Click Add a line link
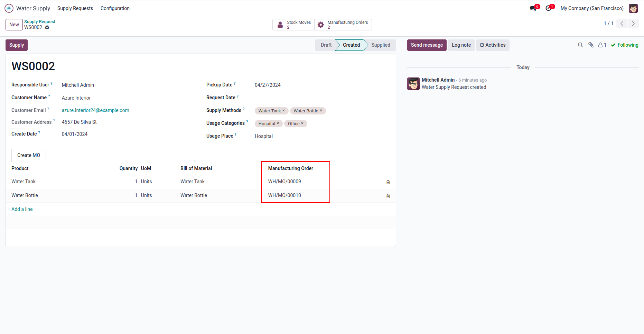The width and height of the screenshot is (644, 334). [22, 209]
